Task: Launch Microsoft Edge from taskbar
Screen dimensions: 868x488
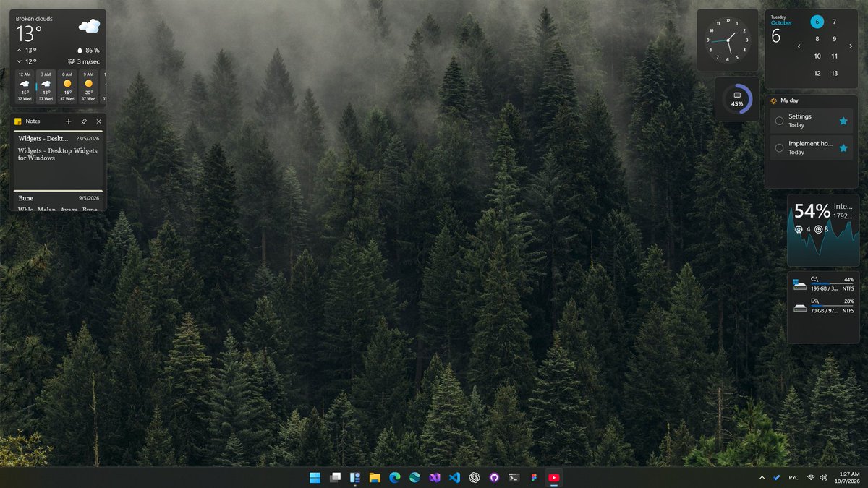Action: pyautogui.click(x=395, y=477)
